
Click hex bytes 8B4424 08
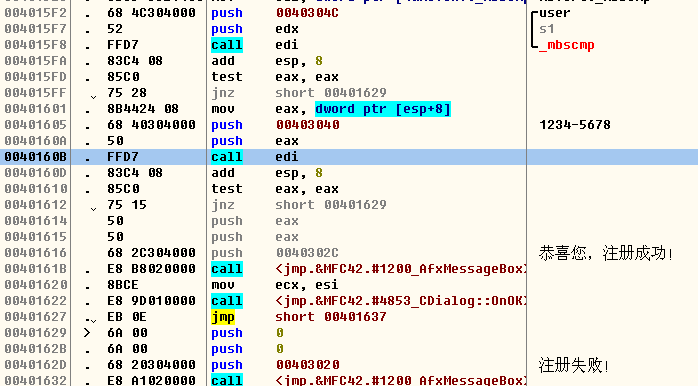click(143, 109)
